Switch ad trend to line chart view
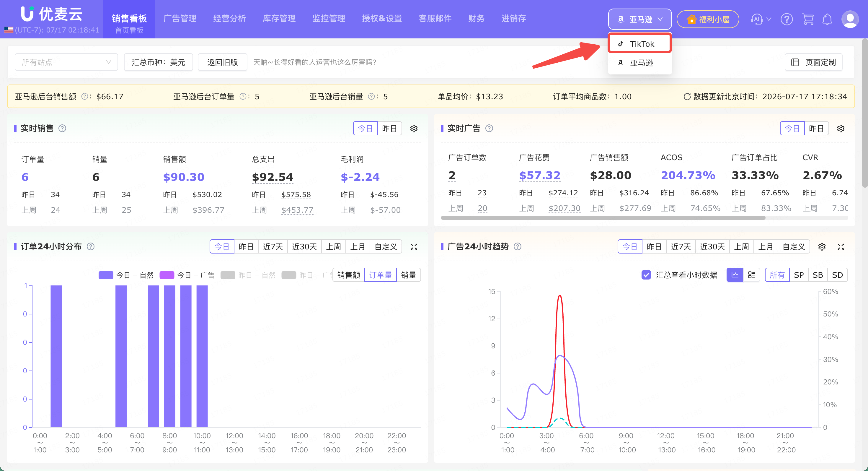The image size is (868, 471). coord(735,275)
